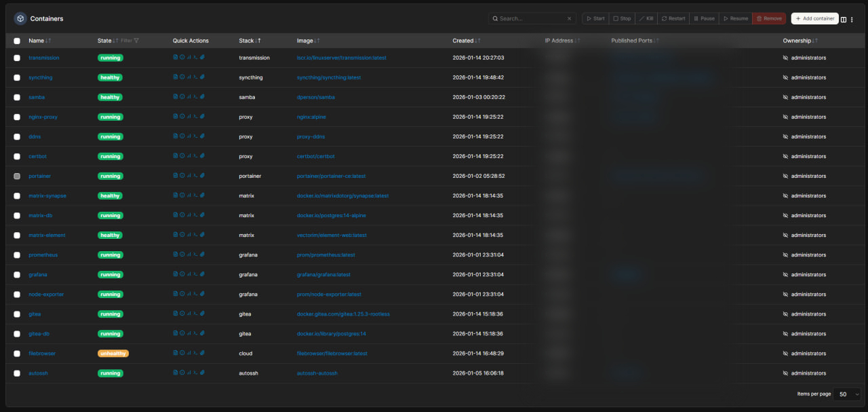The width and height of the screenshot is (868, 412).
Task: Clear the search field using the X icon
Action: tap(568, 18)
